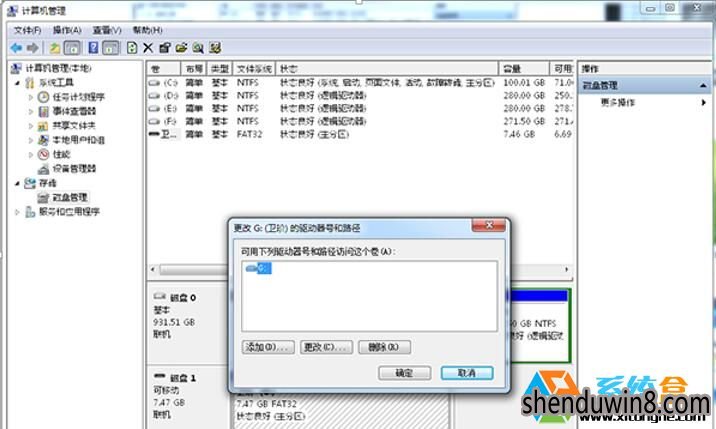This screenshot has height=429, width=716.
Task: Click the Delete X toolbar icon
Action: (148, 48)
